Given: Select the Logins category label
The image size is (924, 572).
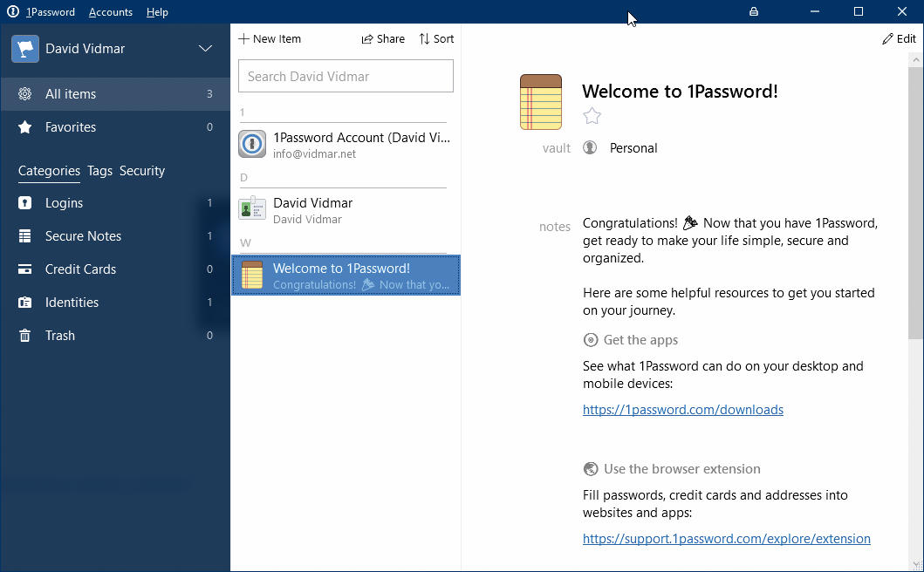Looking at the screenshot, I should tap(65, 202).
